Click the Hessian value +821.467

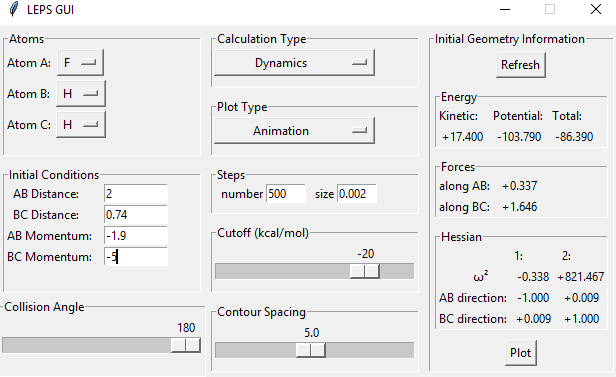pyautogui.click(x=581, y=277)
